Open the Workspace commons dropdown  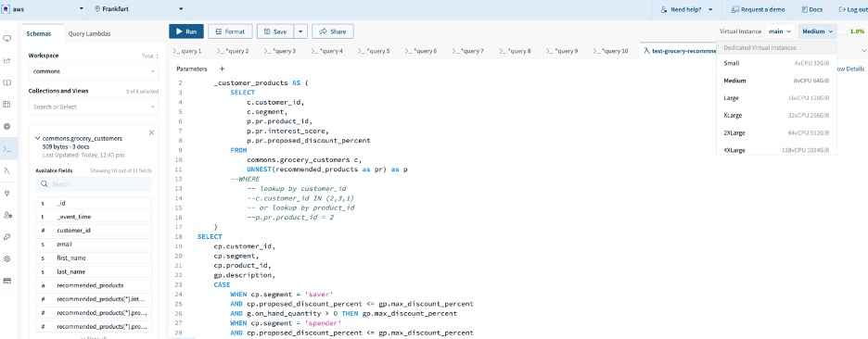[94, 71]
